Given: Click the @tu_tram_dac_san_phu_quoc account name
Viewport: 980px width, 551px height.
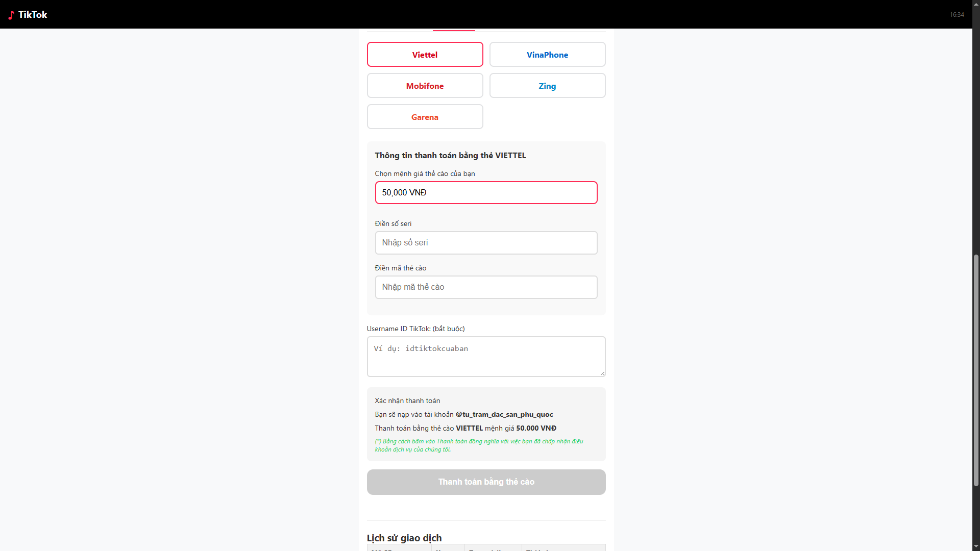Looking at the screenshot, I should pos(504,414).
